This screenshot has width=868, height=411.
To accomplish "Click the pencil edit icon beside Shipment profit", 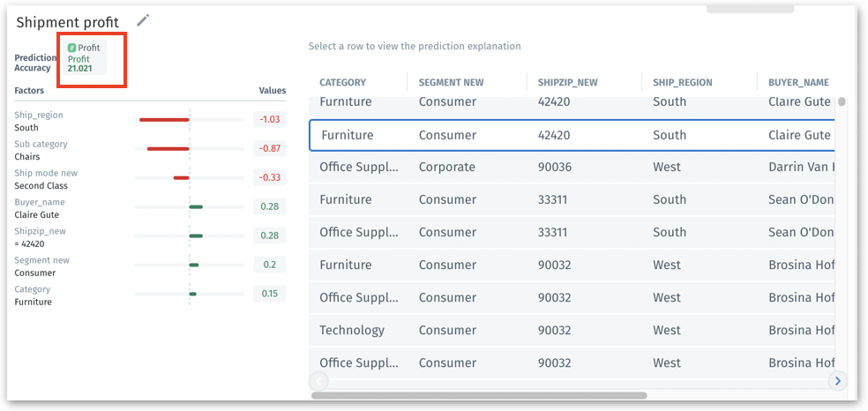I will click(x=143, y=20).
